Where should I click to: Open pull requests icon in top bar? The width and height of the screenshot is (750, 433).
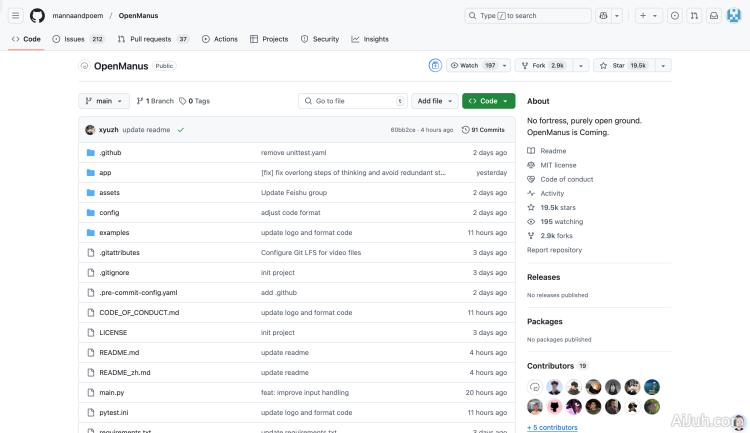tap(694, 16)
